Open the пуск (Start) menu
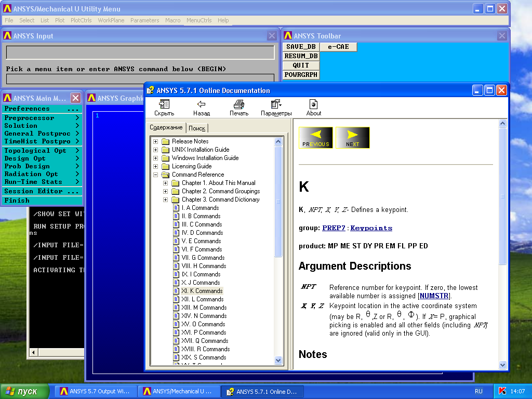 point(24,391)
